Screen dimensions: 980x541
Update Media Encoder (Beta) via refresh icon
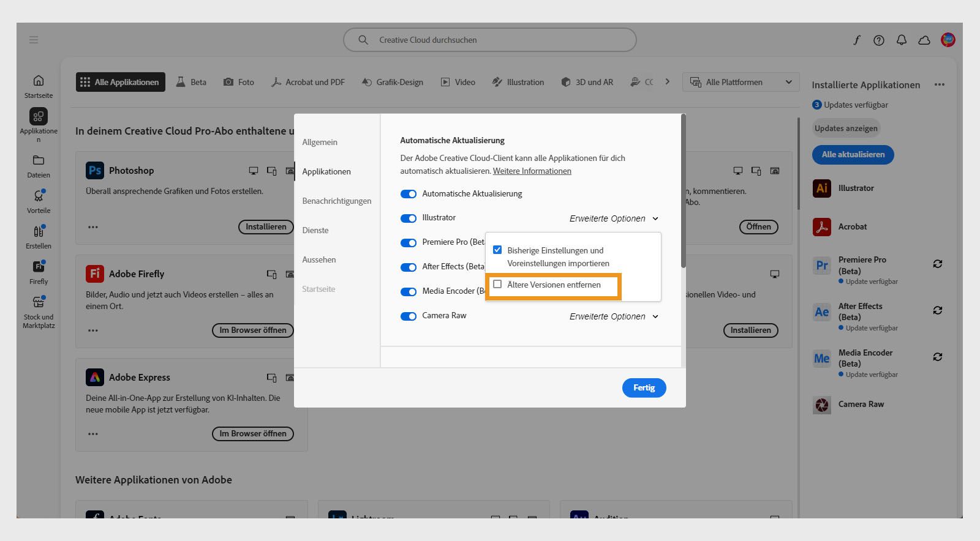[x=938, y=357]
